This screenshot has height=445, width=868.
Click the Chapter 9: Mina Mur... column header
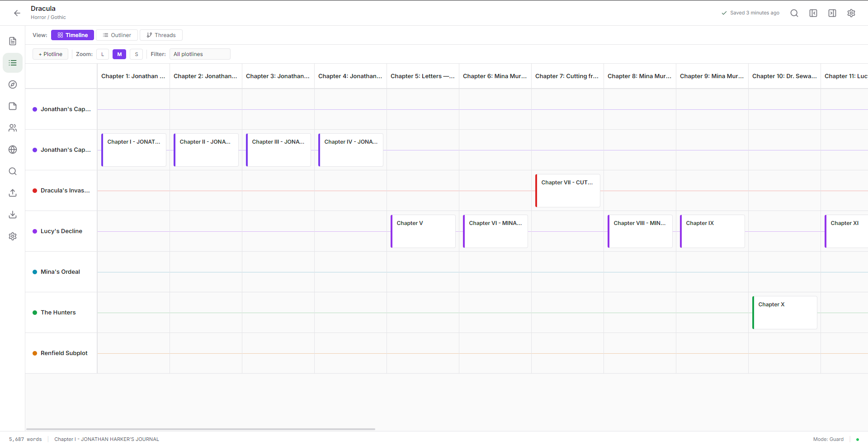click(x=712, y=76)
